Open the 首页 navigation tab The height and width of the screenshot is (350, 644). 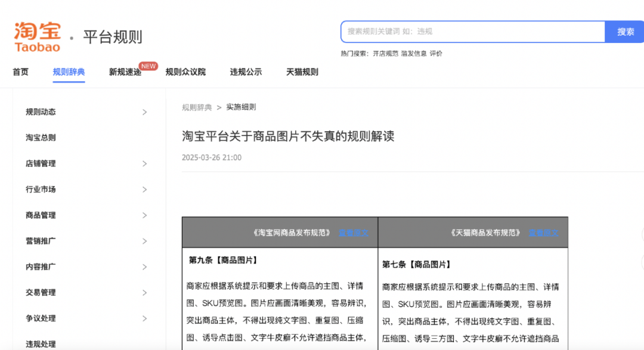pos(20,72)
